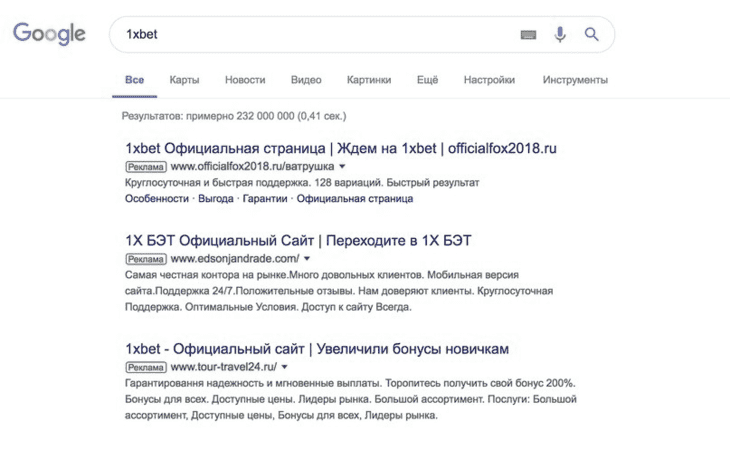
Task: Expand dropdown arrow next to tour-travel24.ru URL
Action: point(284,367)
